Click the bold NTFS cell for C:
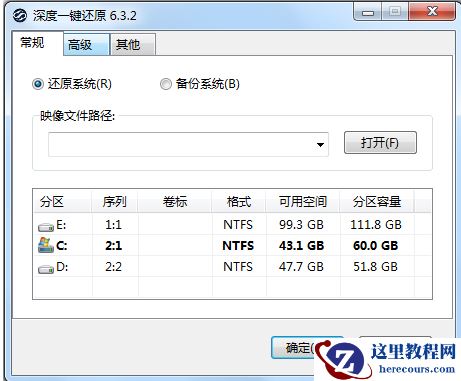 238,246
